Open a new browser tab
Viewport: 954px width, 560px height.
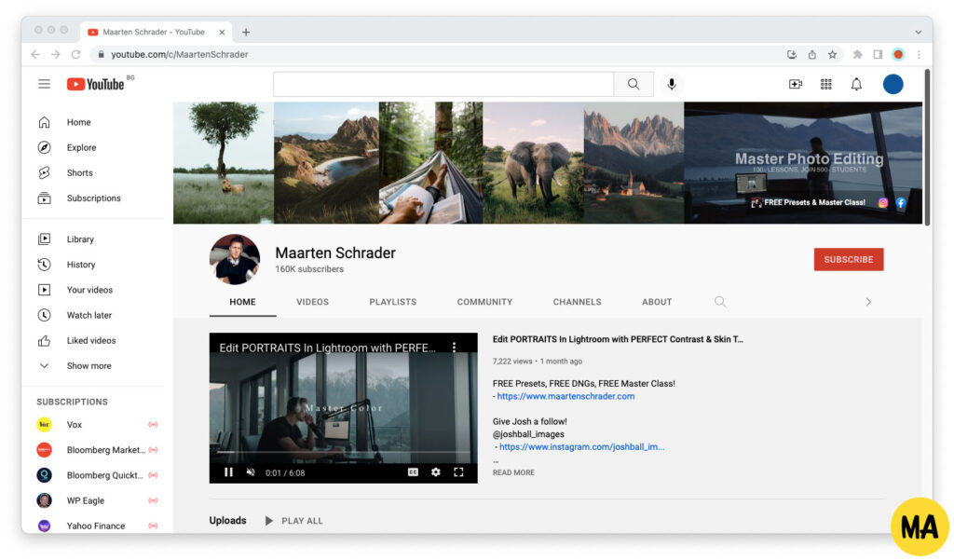246,33
